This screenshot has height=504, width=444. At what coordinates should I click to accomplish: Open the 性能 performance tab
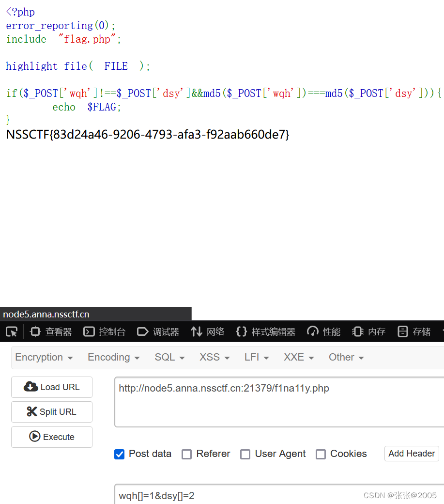click(323, 331)
